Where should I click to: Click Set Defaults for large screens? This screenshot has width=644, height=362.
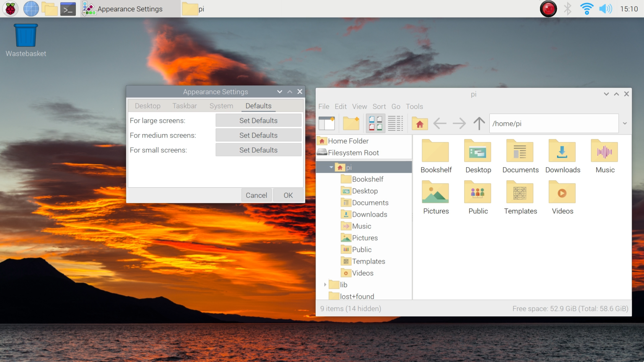coord(258,120)
